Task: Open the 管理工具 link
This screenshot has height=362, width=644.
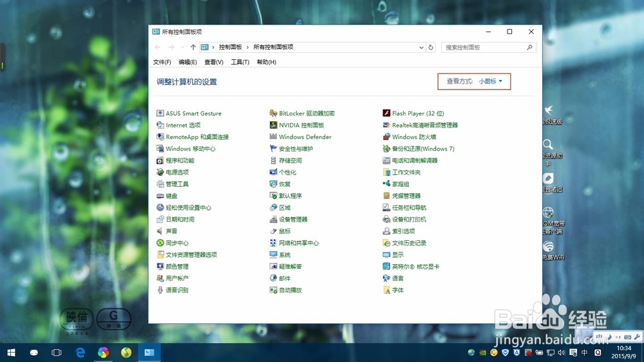Action: coord(177,184)
